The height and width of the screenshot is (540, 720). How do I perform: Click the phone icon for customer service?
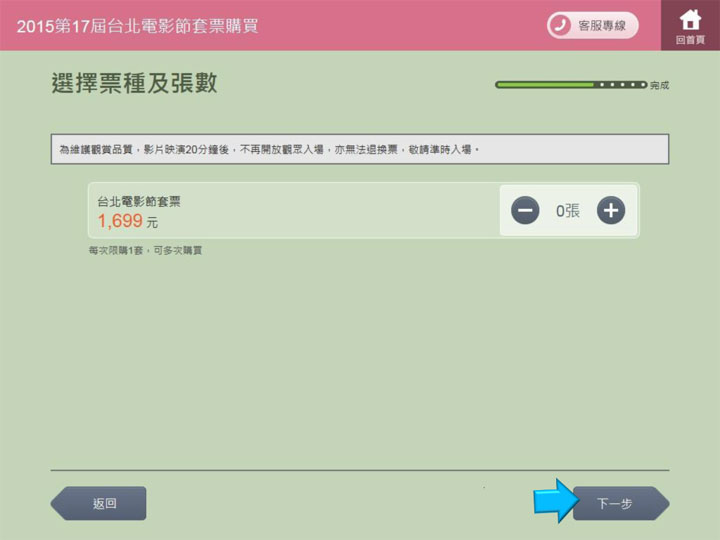click(x=561, y=25)
